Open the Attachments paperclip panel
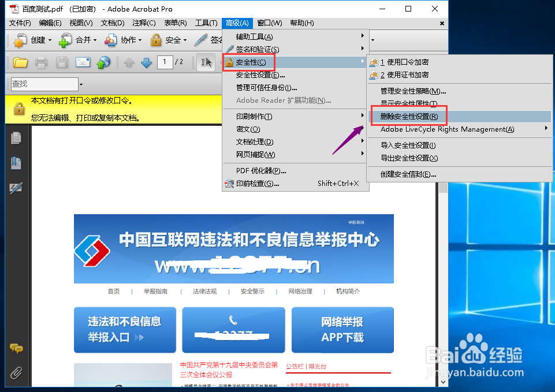Image resolution: width=555 pixels, height=392 pixels. [16, 373]
